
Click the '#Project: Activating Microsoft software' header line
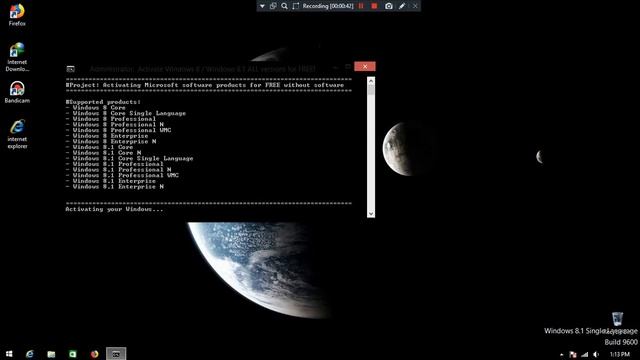click(204, 85)
